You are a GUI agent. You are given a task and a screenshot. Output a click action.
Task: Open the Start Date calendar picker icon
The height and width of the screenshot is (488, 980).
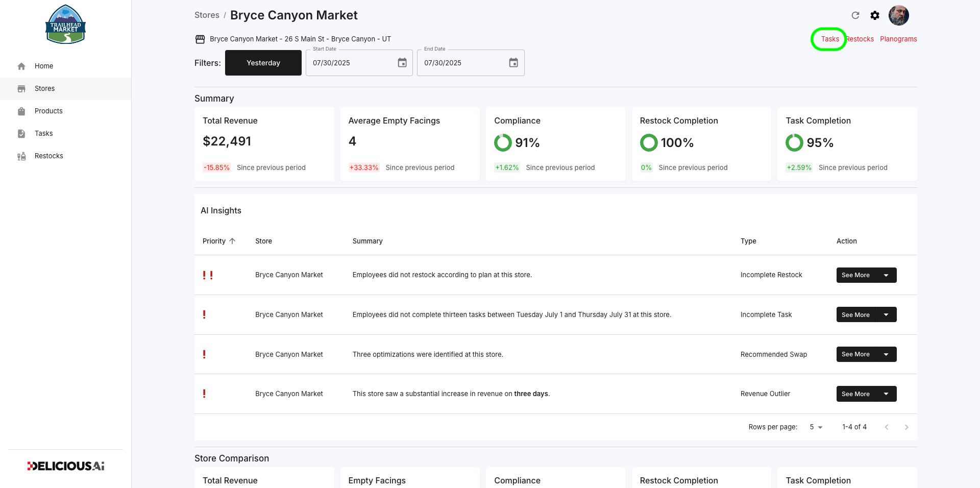click(402, 63)
